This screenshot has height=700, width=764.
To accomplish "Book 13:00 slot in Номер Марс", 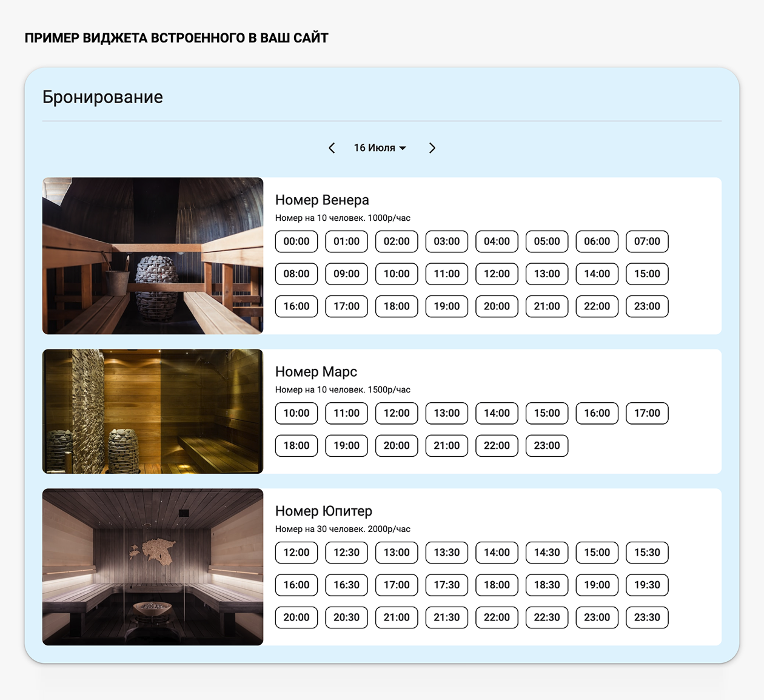I will click(447, 413).
